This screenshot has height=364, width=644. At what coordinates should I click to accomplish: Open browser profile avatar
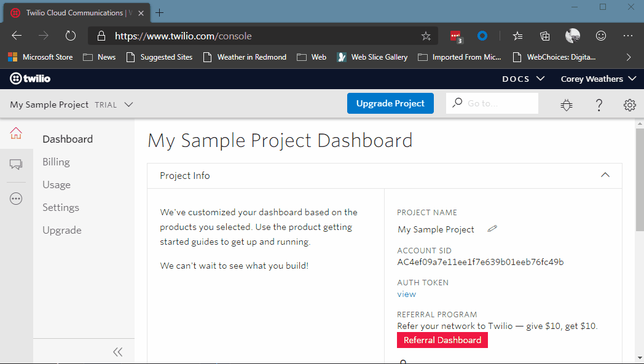(573, 36)
